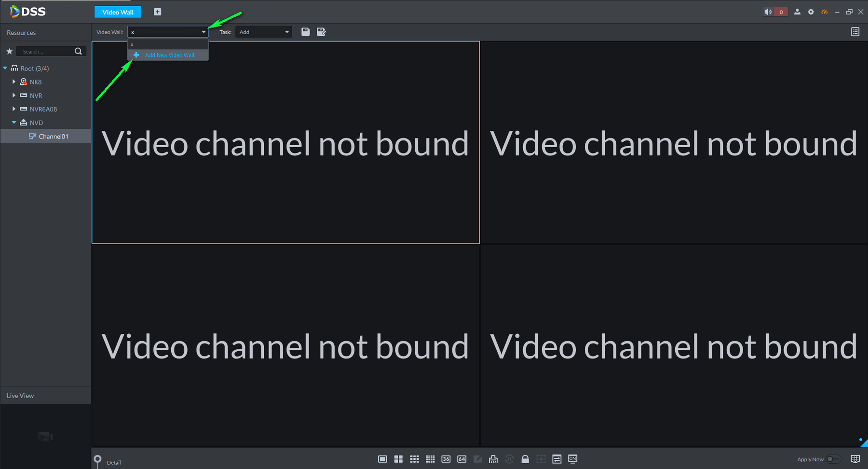The height and width of the screenshot is (469, 868).
Task: Select the four-split layout icon
Action: (398, 459)
